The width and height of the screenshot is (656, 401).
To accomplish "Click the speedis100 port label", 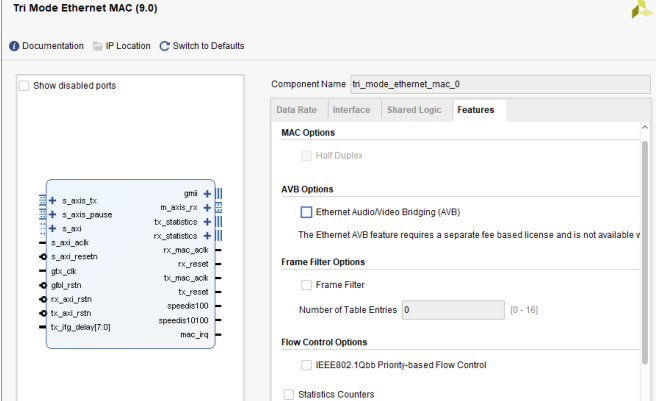I will click(x=187, y=306).
